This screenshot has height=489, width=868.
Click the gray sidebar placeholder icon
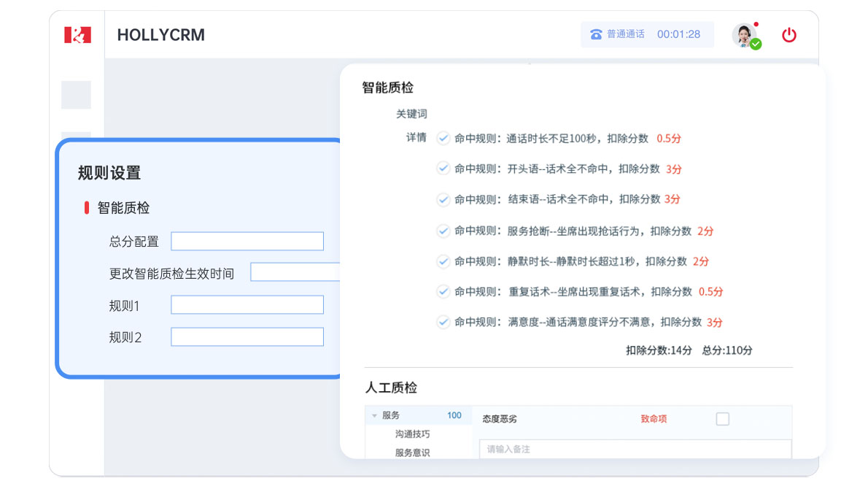click(76, 95)
